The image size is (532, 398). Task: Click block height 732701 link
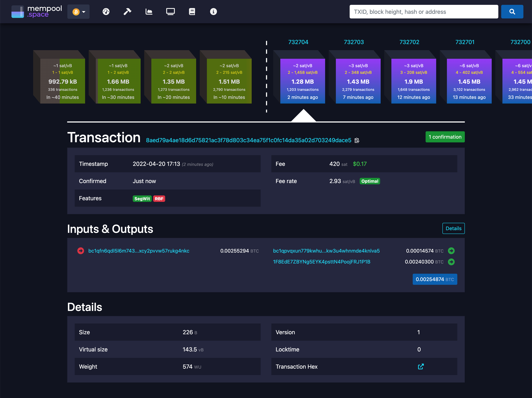click(x=465, y=42)
